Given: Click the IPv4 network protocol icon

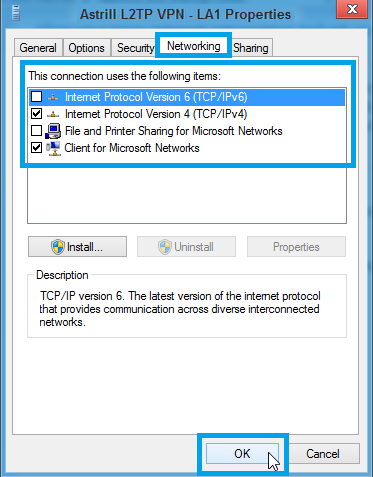Looking at the screenshot, I should (53, 114).
